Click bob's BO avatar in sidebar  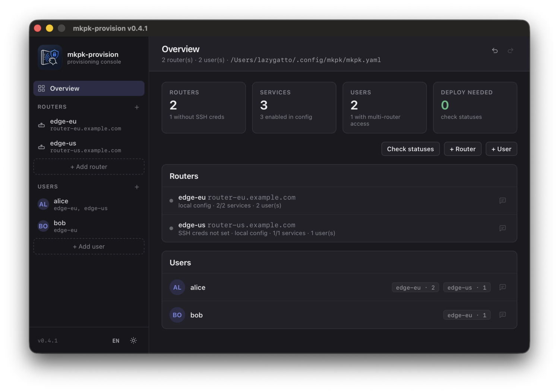43,226
